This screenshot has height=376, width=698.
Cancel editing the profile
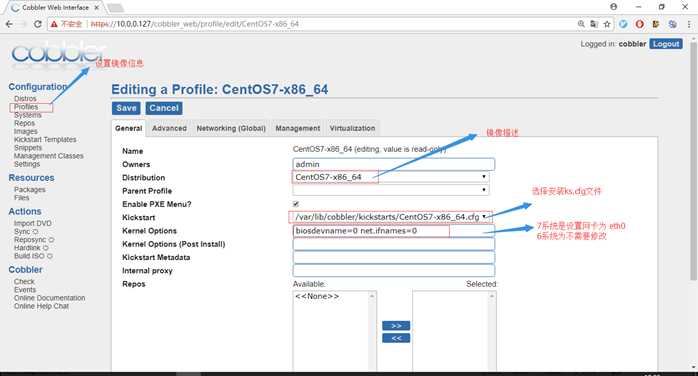coord(164,108)
